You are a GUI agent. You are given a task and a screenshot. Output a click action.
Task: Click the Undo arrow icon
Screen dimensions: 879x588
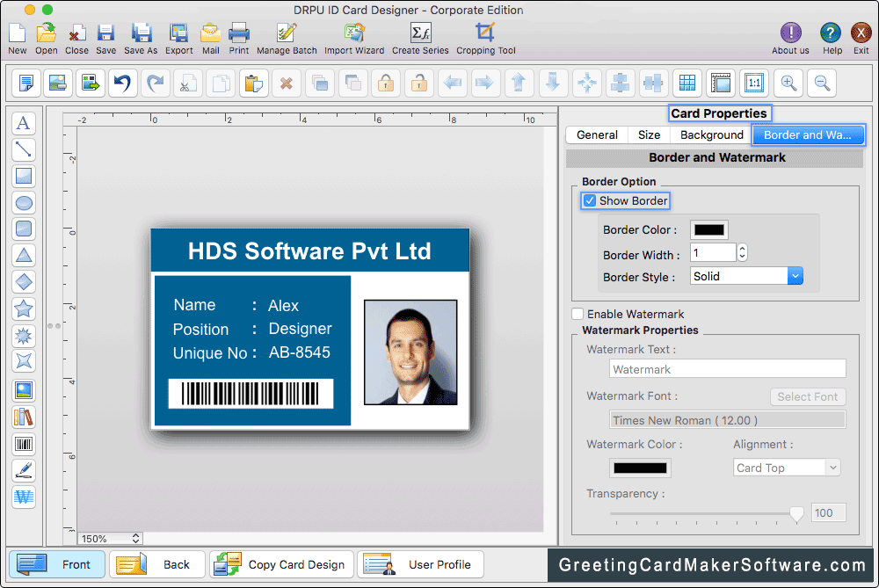coord(123,83)
